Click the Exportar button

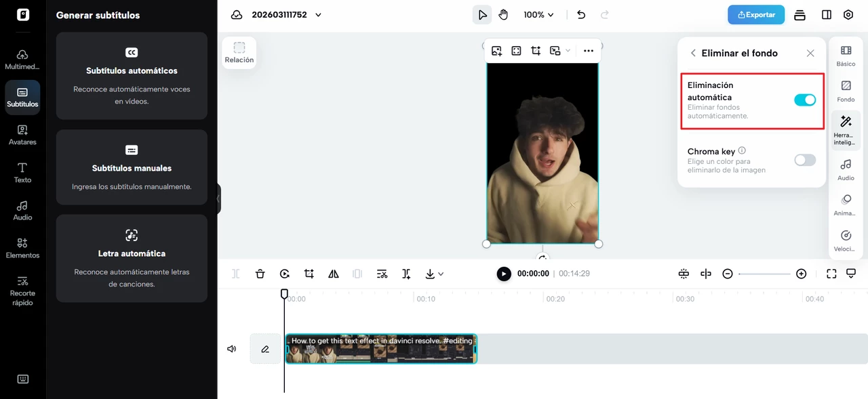756,15
